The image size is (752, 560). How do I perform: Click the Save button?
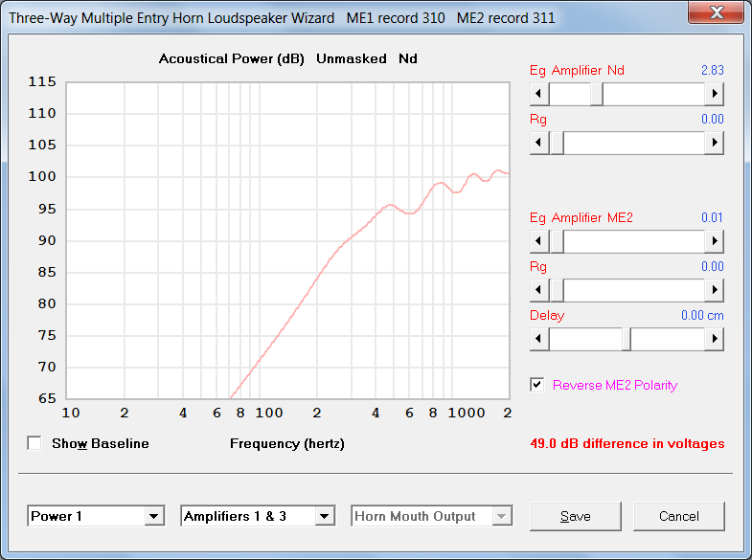[x=576, y=516]
